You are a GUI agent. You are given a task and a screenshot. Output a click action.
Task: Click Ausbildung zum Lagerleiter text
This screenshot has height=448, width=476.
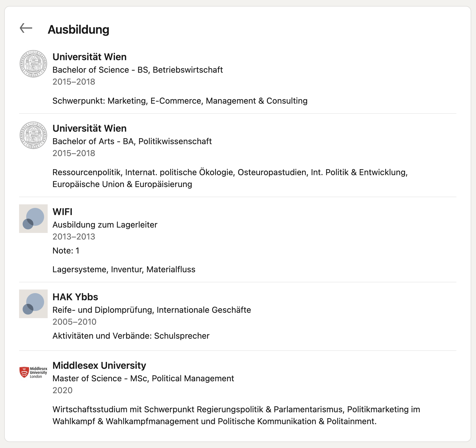point(105,225)
